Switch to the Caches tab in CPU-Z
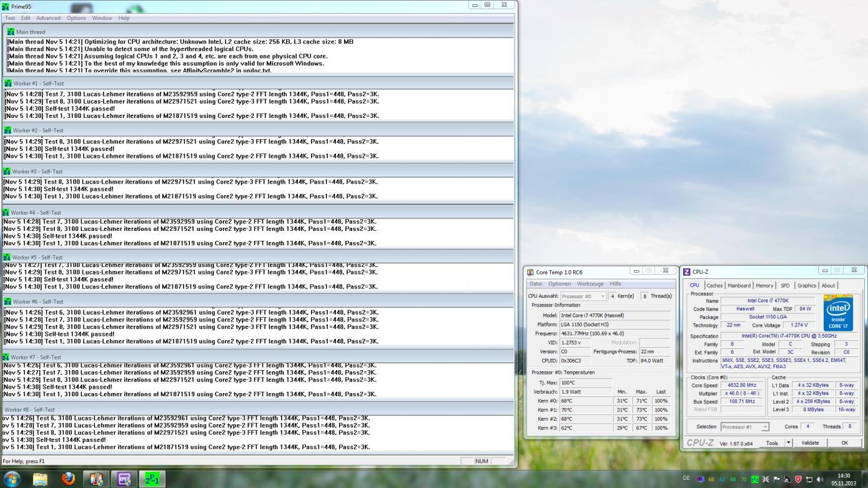Image resolution: width=868 pixels, height=488 pixels. [714, 285]
